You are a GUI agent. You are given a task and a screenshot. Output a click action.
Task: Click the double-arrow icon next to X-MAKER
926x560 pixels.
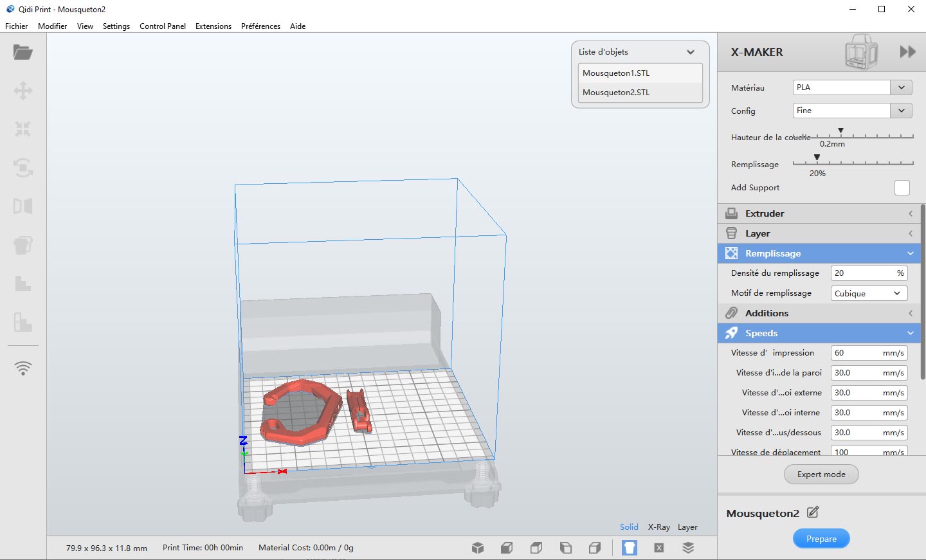click(907, 52)
